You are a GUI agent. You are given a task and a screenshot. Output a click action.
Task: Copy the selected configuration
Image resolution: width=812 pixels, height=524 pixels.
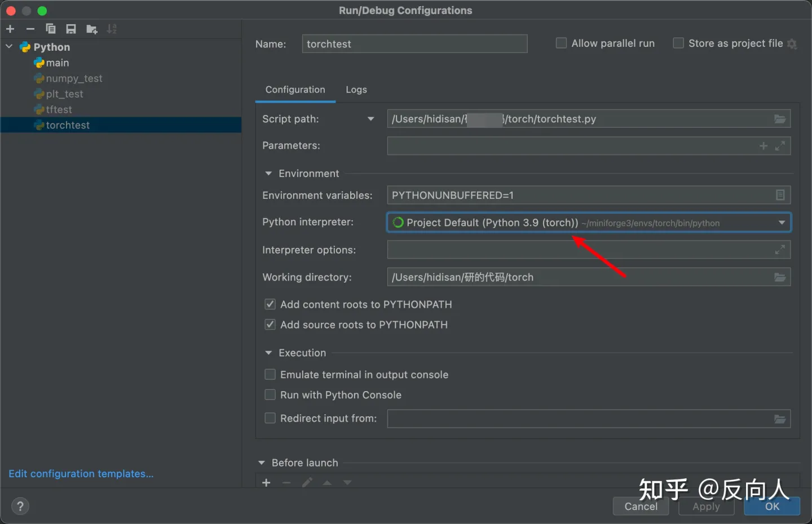tap(51, 29)
